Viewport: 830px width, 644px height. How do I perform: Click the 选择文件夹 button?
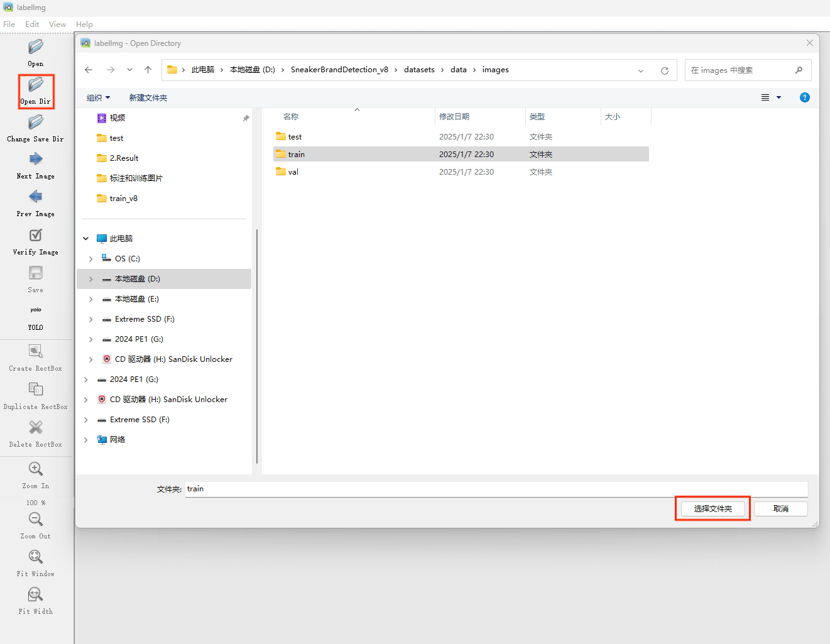point(713,509)
